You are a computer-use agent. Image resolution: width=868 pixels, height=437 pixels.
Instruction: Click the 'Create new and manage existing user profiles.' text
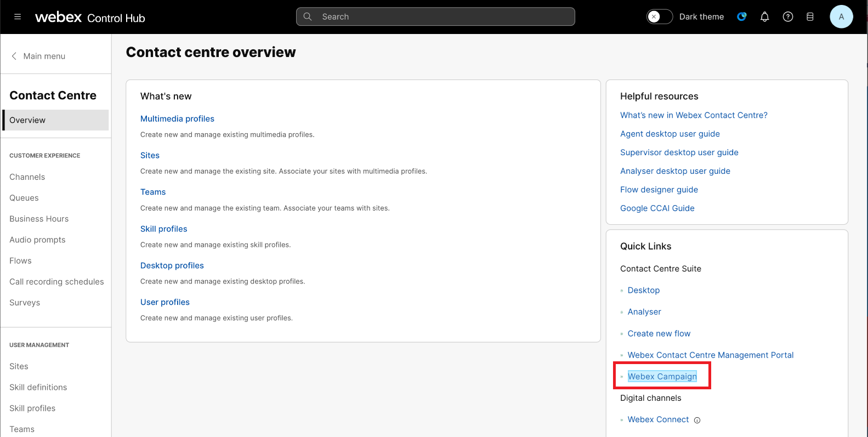(217, 318)
